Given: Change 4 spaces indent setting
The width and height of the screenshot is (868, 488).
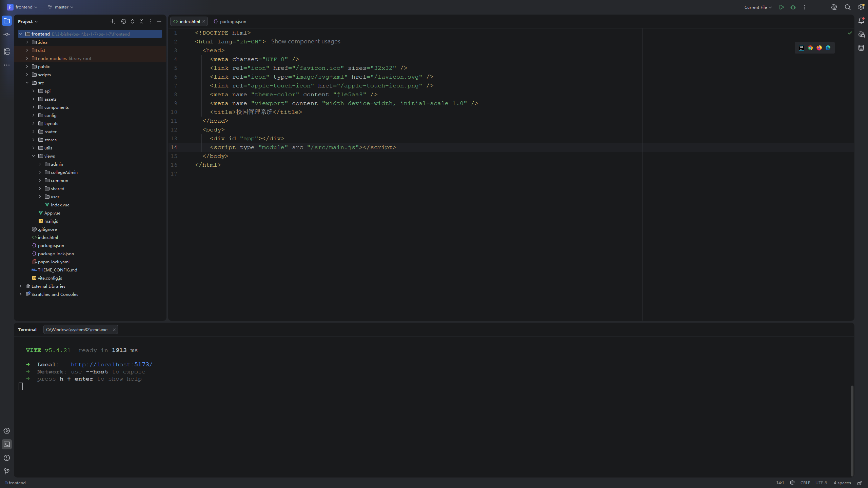Looking at the screenshot, I should click(842, 483).
